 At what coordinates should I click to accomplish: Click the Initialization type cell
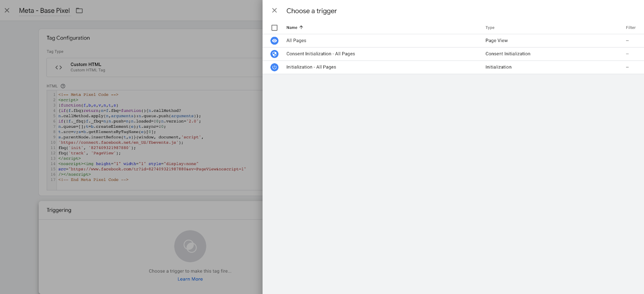tap(498, 67)
